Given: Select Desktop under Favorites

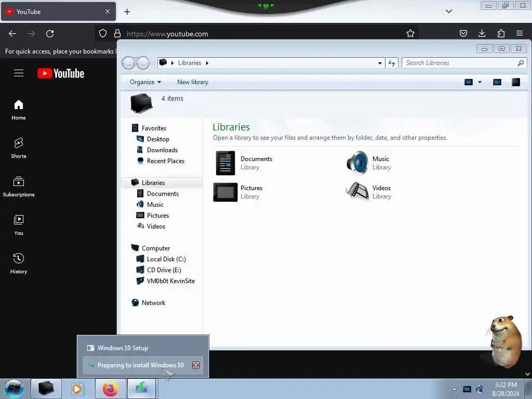Looking at the screenshot, I should (158, 139).
